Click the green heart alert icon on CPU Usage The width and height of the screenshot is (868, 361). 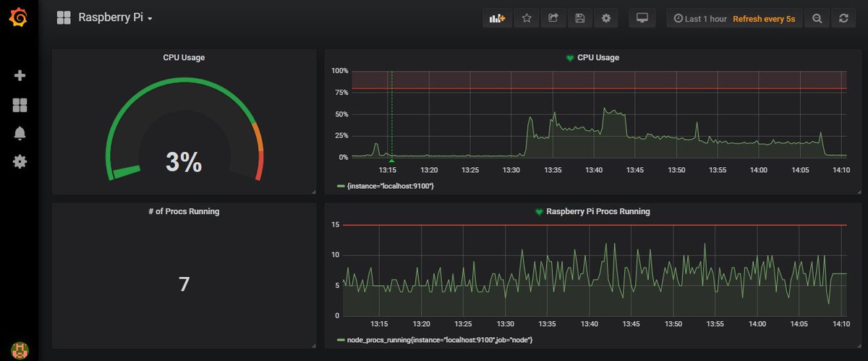(x=570, y=58)
